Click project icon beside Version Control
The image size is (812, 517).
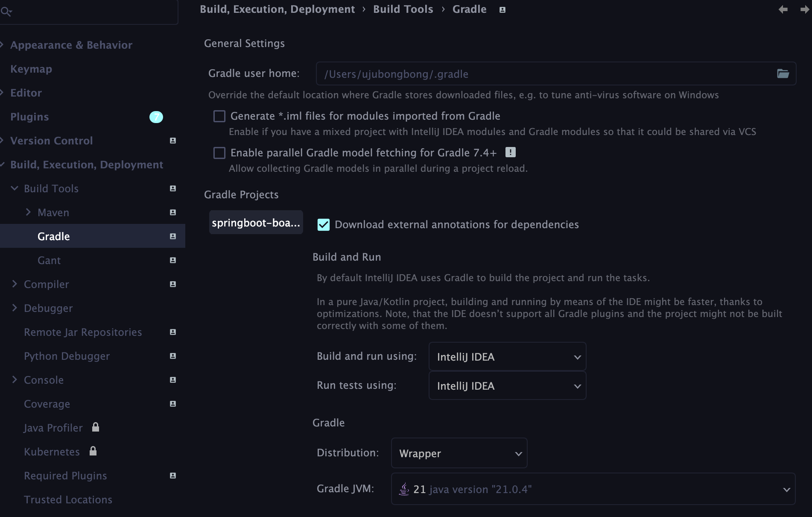point(173,141)
